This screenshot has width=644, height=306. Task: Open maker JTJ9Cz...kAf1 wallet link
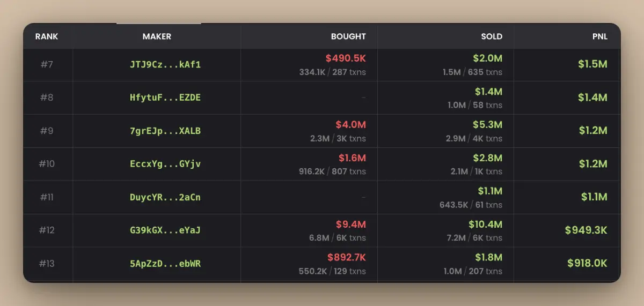(x=165, y=65)
